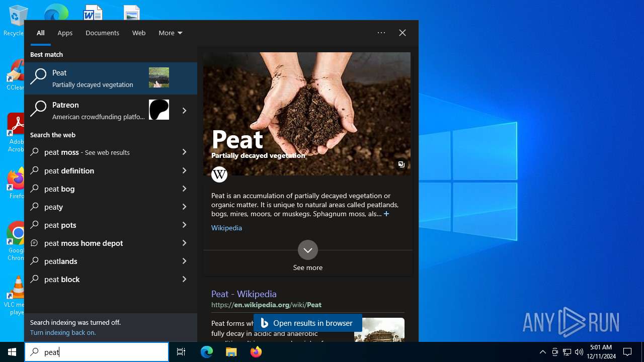
Task: Close the search panel
Action: (x=403, y=33)
